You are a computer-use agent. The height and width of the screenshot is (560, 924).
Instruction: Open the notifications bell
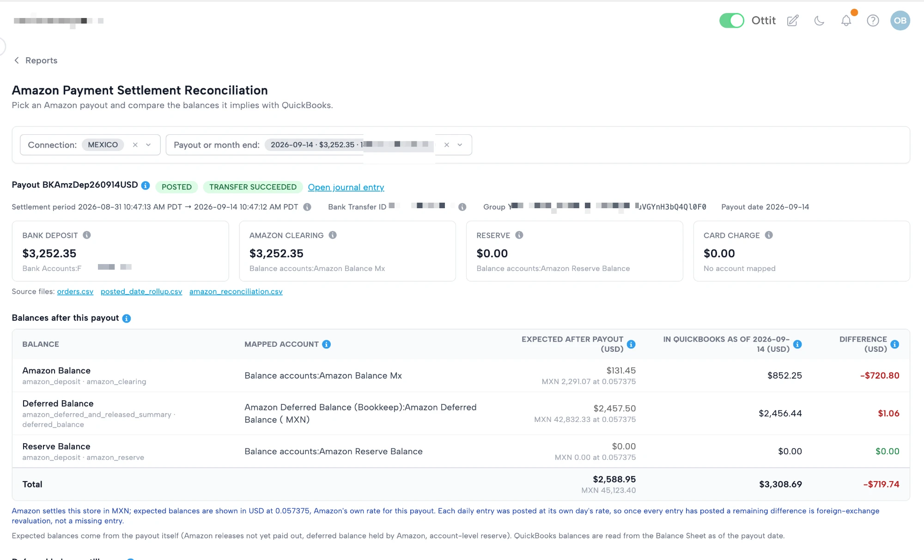point(846,20)
